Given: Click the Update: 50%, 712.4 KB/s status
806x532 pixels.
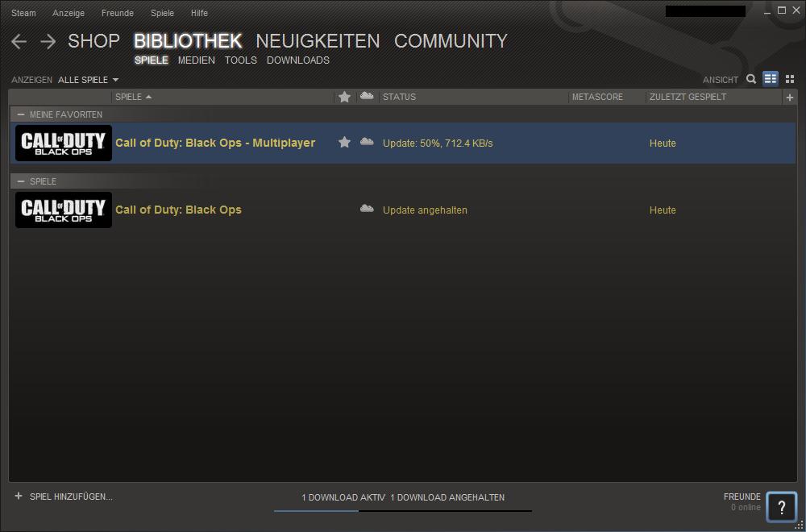Looking at the screenshot, I should pyautogui.click(x=438, y=143).
